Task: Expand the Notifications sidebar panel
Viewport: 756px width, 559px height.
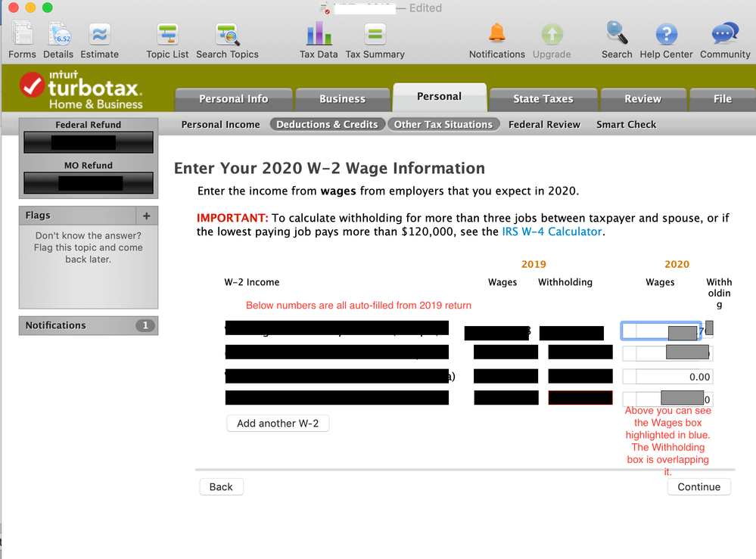Action: (x=88, y=325)
